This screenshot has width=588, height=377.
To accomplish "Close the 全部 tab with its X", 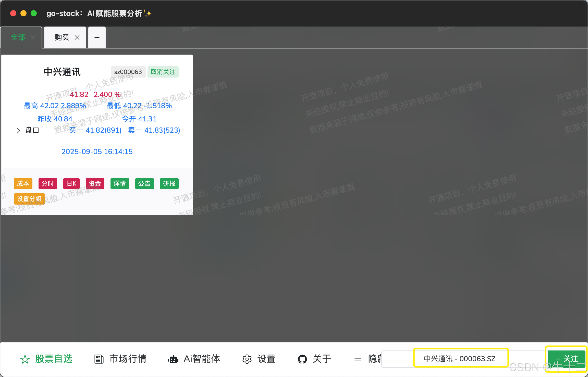I will tap(33, 37).
